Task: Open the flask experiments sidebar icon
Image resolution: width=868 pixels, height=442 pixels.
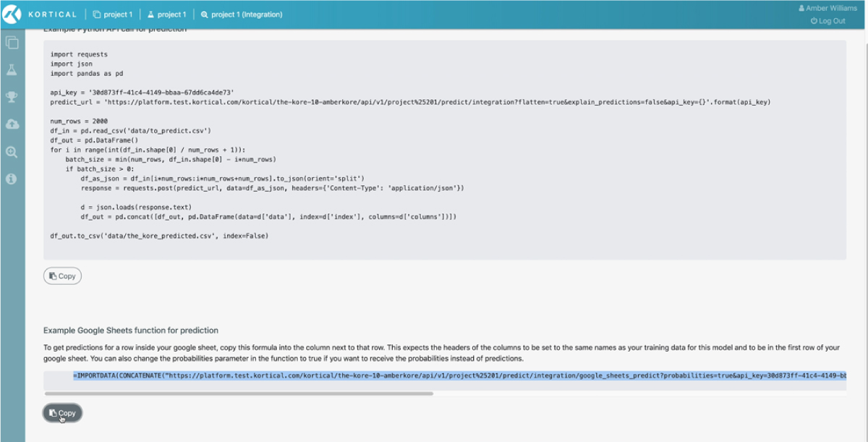Action: click(x=12, y=69)
